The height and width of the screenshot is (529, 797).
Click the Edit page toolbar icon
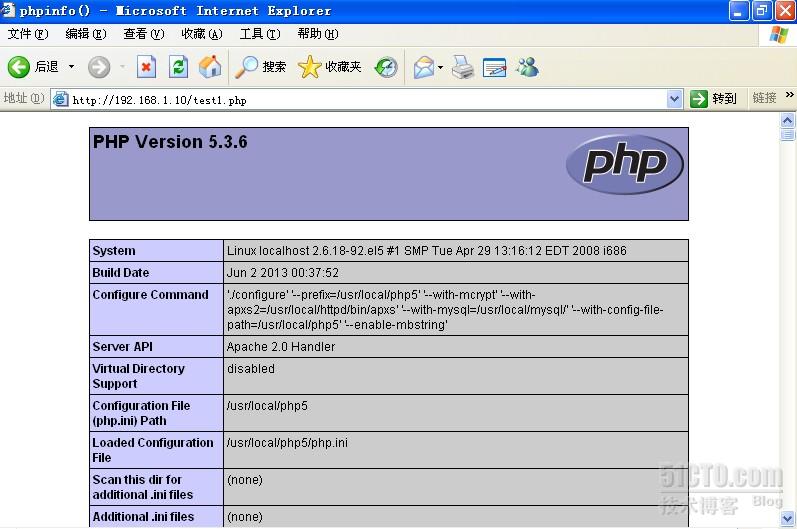(495, 67)
